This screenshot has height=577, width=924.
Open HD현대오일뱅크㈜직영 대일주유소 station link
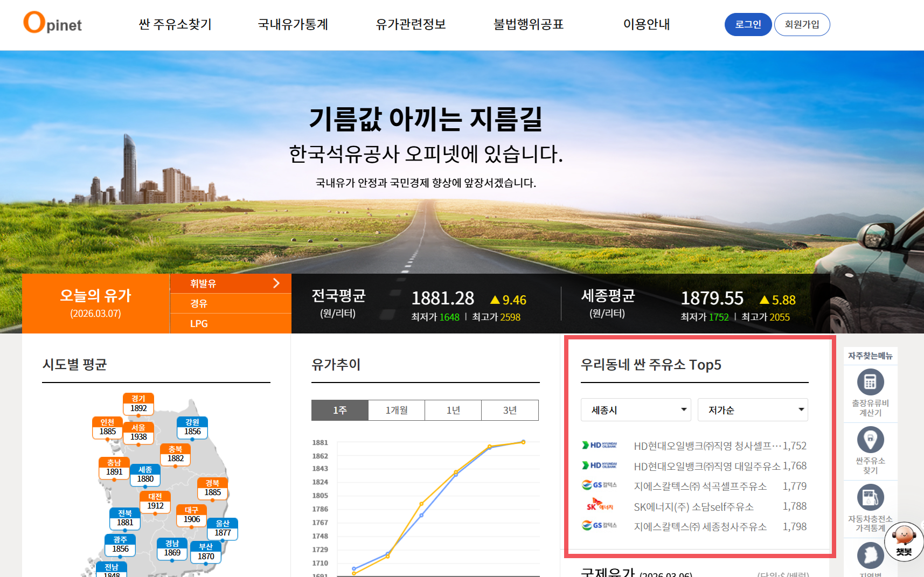707,466
